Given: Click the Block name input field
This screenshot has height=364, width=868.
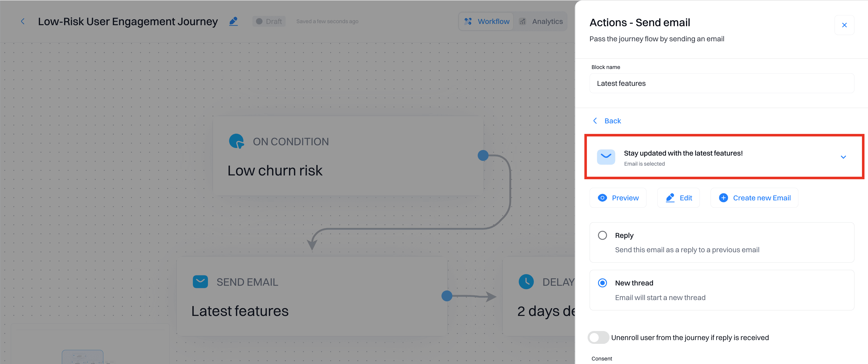Looking at the screenshot, I should (x=721, y=83).
